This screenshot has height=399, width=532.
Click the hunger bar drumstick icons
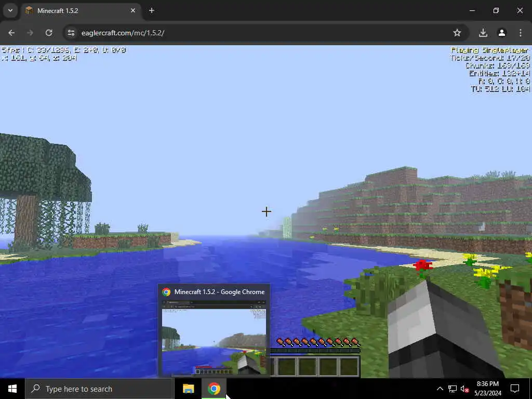coord(318,342)
